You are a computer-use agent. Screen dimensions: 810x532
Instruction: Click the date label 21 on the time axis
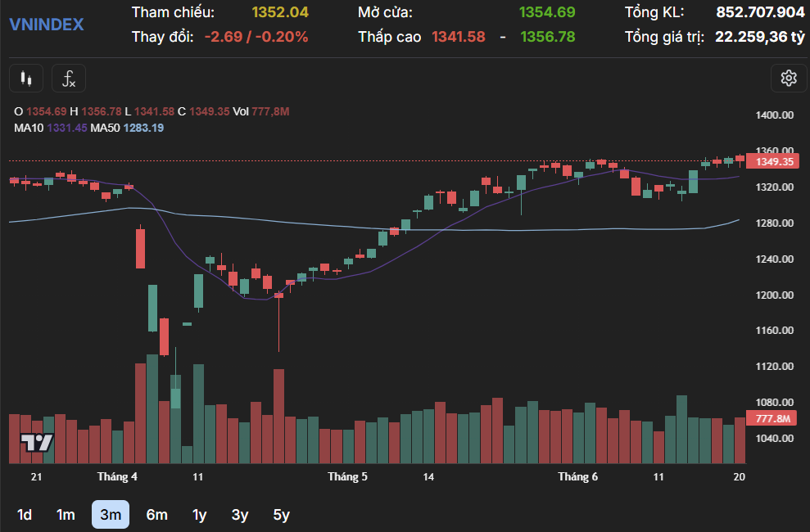click(x=36, y=477)
